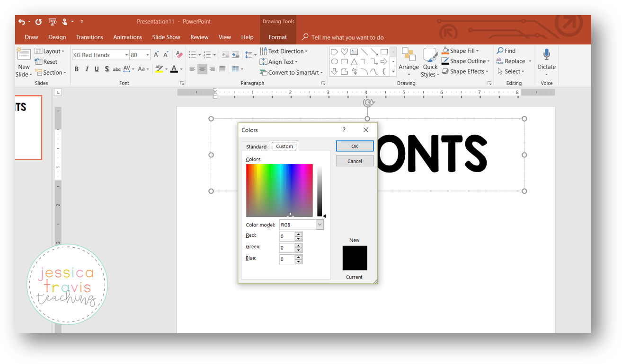622x364 pixels.
Task: Decrease font size with the smaller A
Action: pyautogui.click(x=166, y=55)
